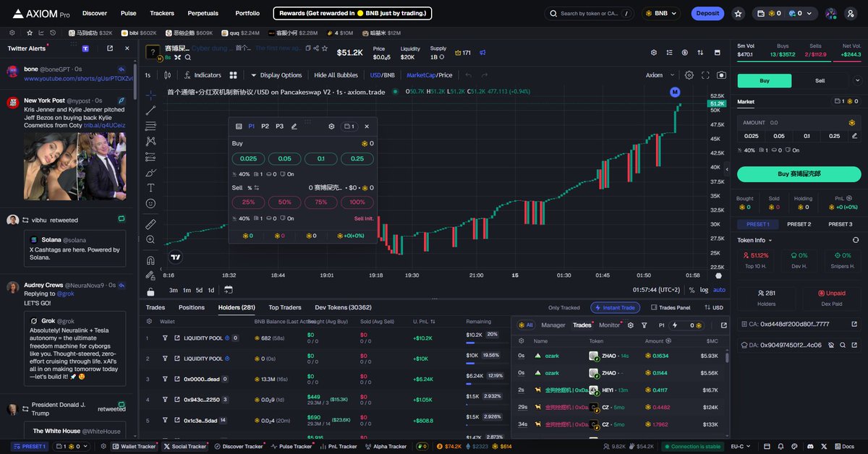The height and width of the screenshot is (454, 868).
Task: Select the trend line drawing tool
Action: (x=150, y=111)
